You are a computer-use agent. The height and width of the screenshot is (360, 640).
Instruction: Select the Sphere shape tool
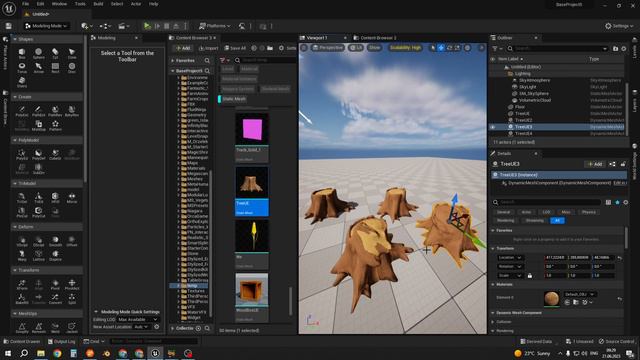point(38,53)
